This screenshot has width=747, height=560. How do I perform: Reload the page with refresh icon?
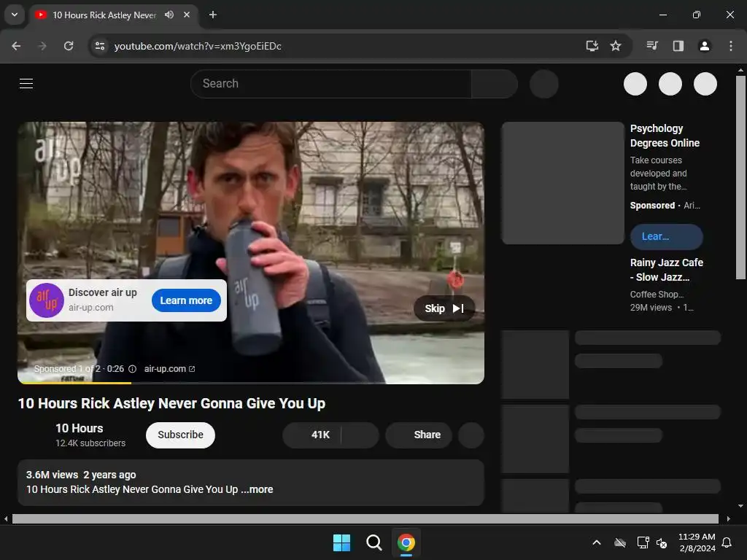coord(69,46)
